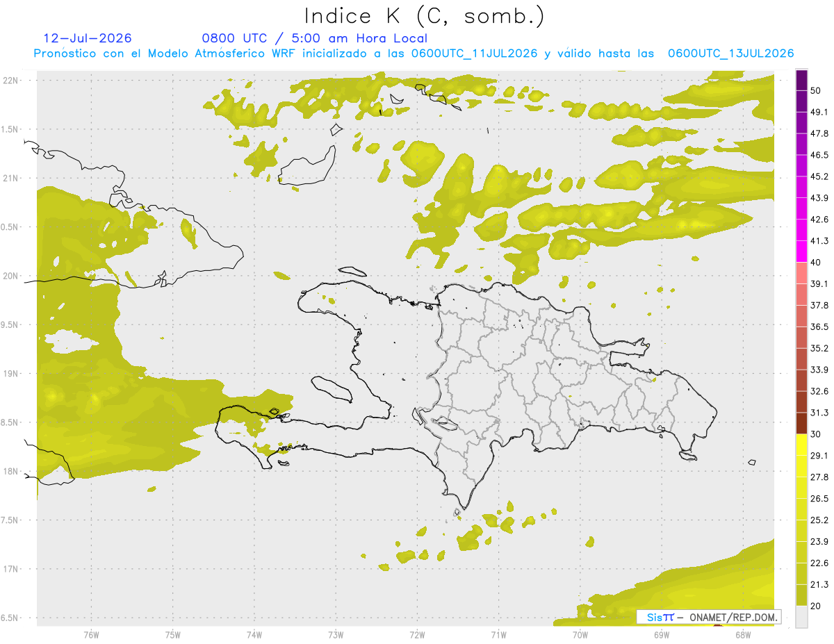834x644 pixels.
Task: Click latitude axis label '20N'
Action: (11, 276)
